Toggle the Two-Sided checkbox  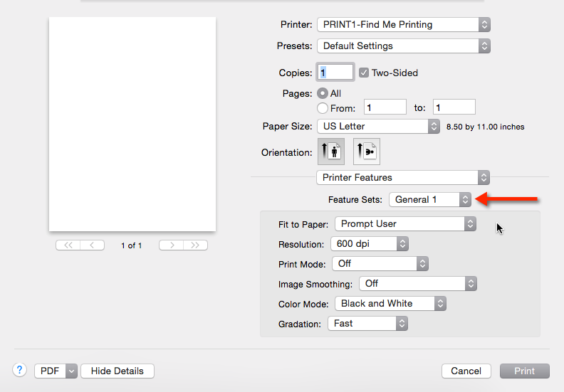(364, 73)
